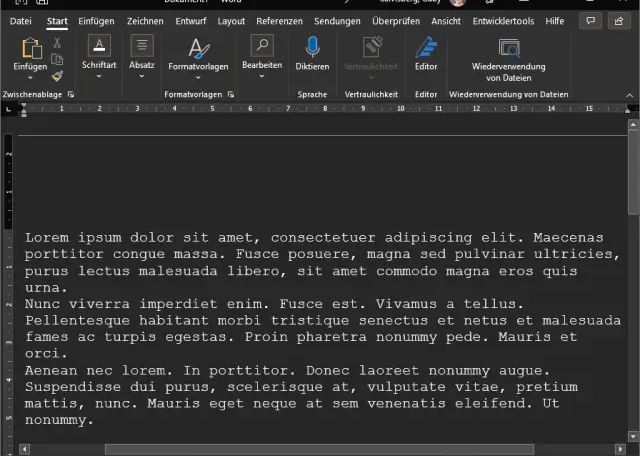This screenshot has width=640, height=456.
Task: Click vertical scrollbar down arrow
Action: (x=633, y=436)
